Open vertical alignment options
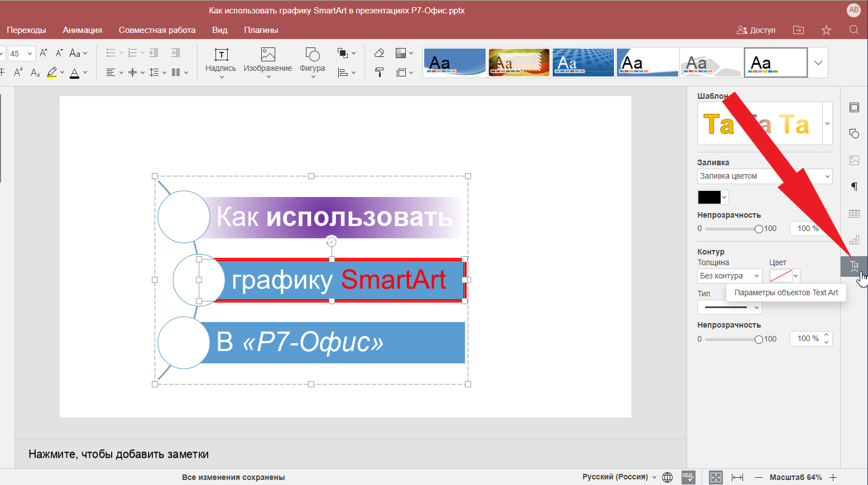Screen dimensions: 868x485 pos(136,73)
